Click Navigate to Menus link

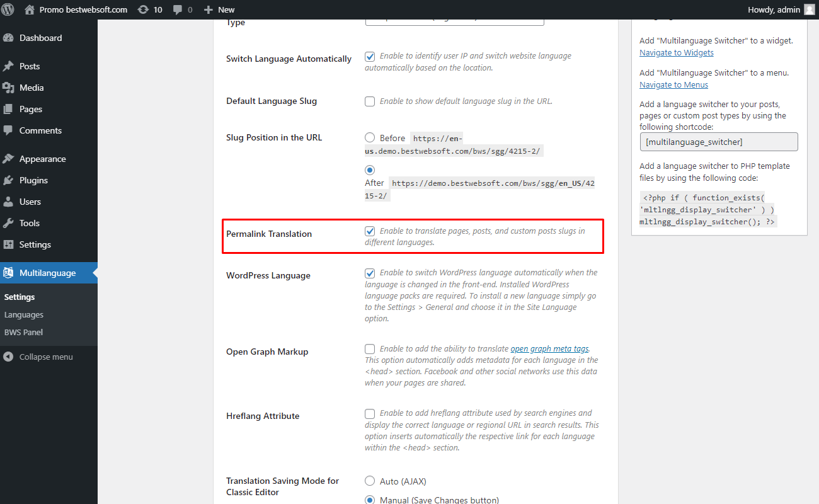pyautogui.click(x=673, y=84)
